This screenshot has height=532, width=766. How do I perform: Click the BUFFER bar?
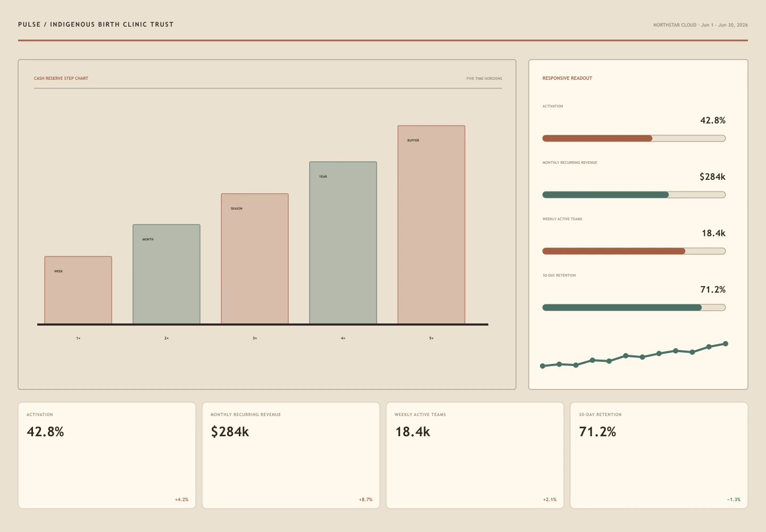point(431,225)
